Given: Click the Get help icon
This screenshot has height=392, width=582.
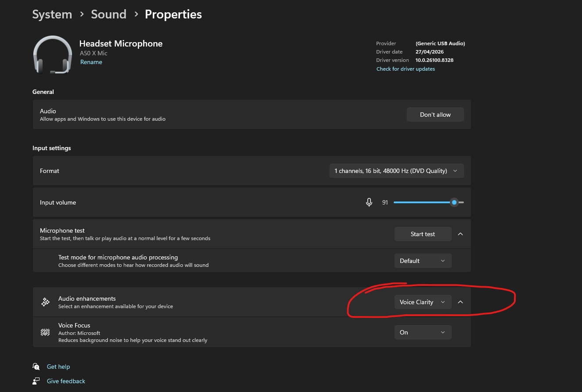Looking at the screenshot, I should point(36,367).
